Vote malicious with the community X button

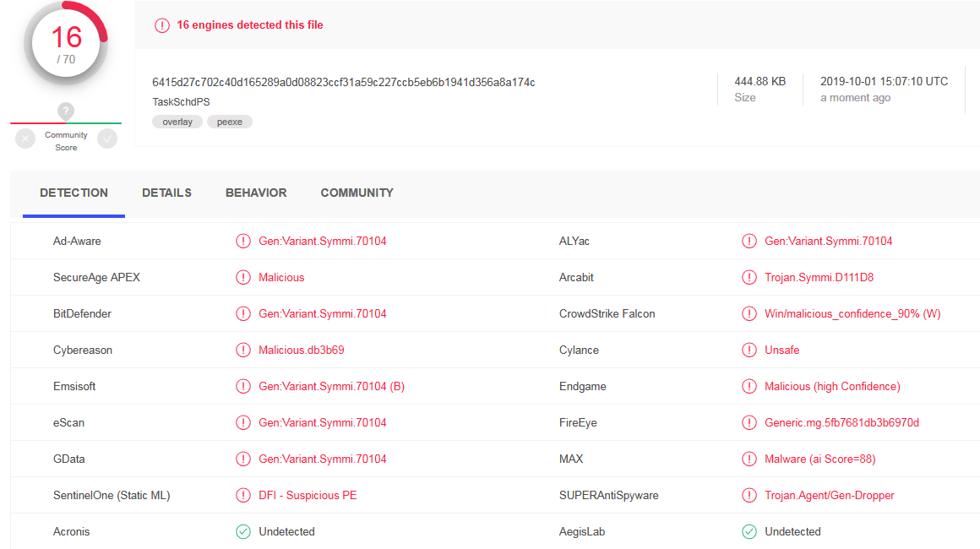click(25, 138)
